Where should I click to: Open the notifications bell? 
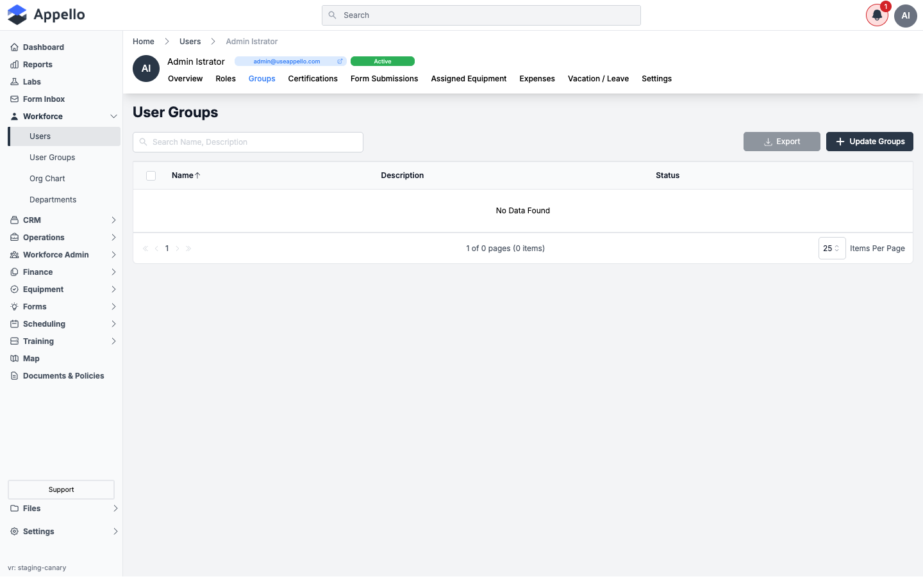pos(877,15)
